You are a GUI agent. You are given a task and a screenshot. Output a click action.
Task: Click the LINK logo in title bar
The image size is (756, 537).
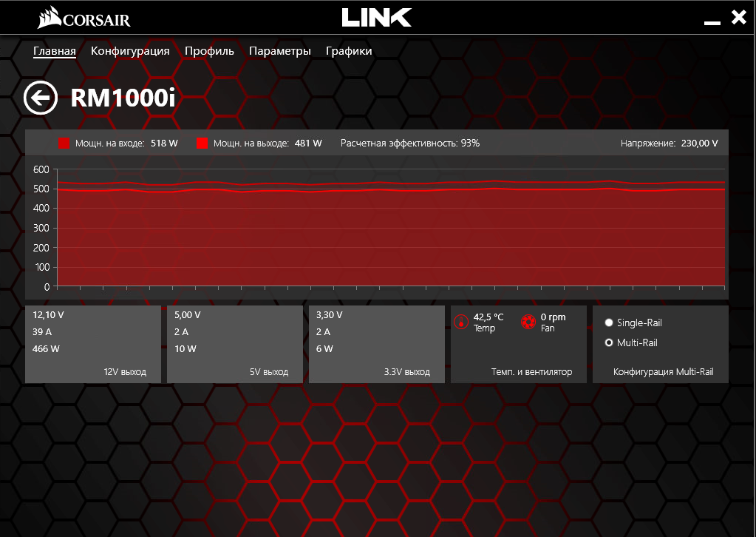tap(376, 17)
